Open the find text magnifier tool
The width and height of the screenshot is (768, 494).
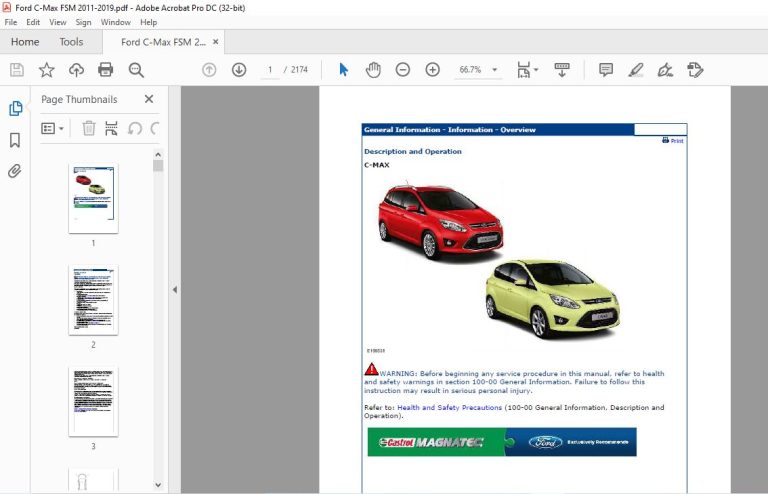tap(136, 70)
